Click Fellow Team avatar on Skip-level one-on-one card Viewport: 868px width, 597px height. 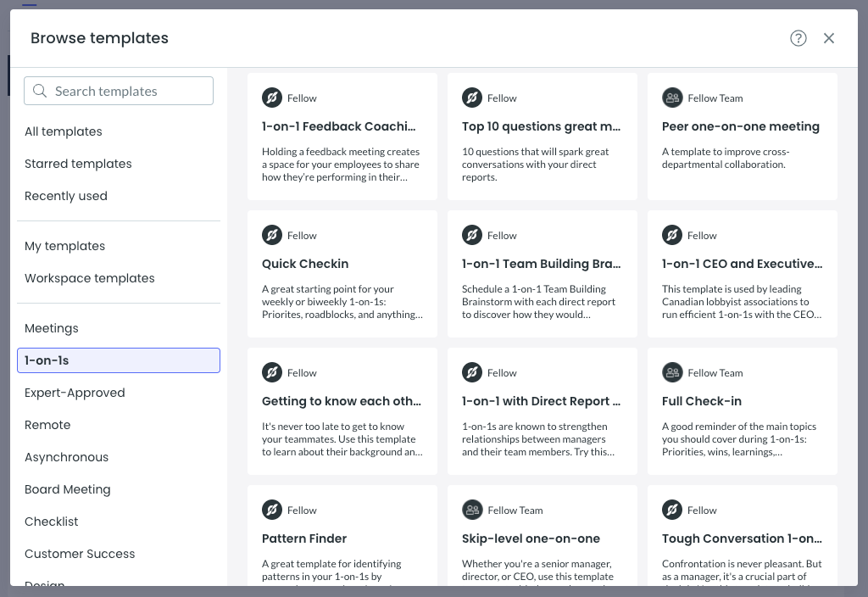click(472, 511)
